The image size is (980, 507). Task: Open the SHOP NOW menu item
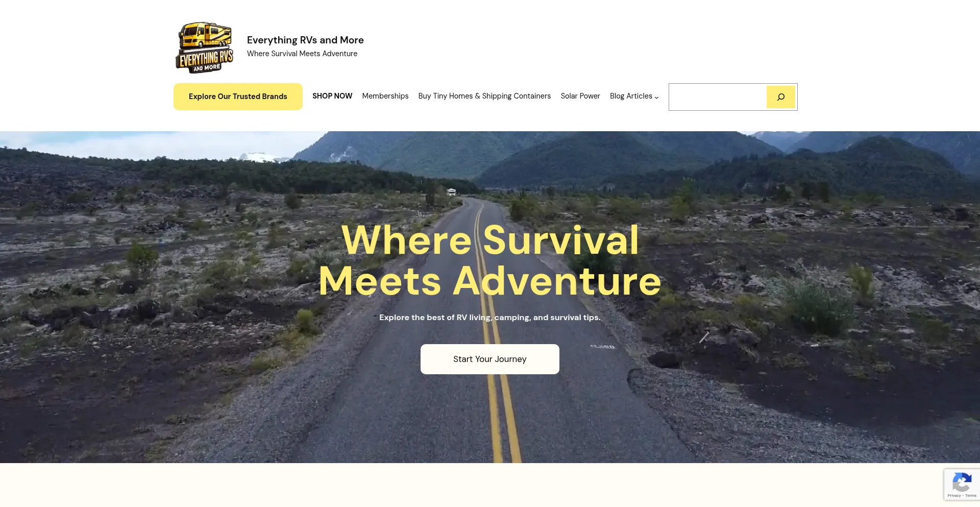click(332, 96)
